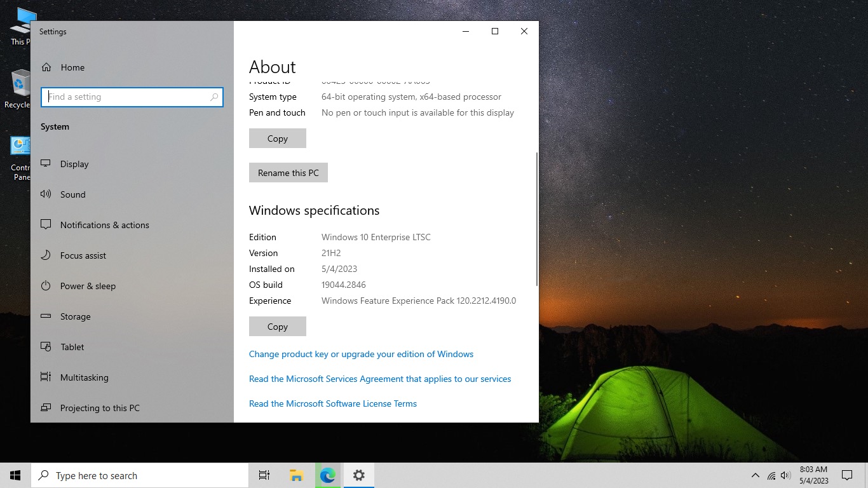
Task: Click the System section header in sidebar
Action: pyautogui.click(x=55, y=126)
